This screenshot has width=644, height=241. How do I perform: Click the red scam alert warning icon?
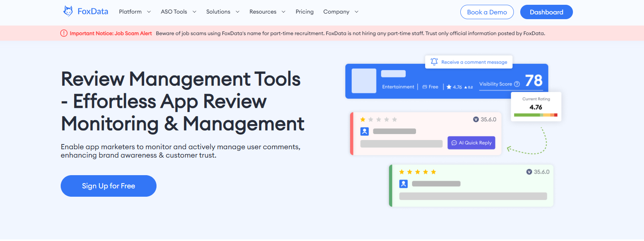click(64, 33)
